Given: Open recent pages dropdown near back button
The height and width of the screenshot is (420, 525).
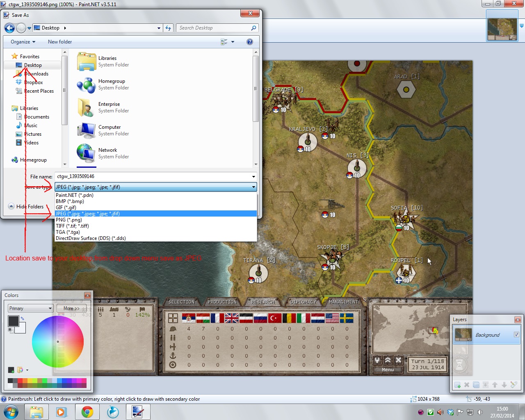Looking at the screenshot, I should coord(29,28).
